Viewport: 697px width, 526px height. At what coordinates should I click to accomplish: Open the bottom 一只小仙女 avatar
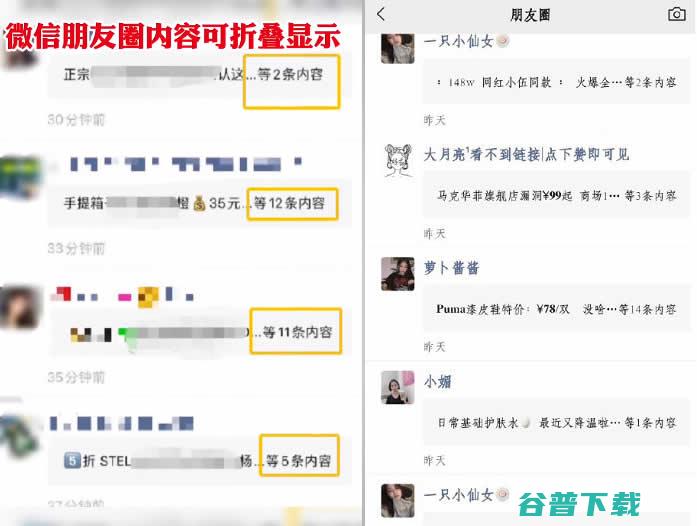click(x=397, y=501)
